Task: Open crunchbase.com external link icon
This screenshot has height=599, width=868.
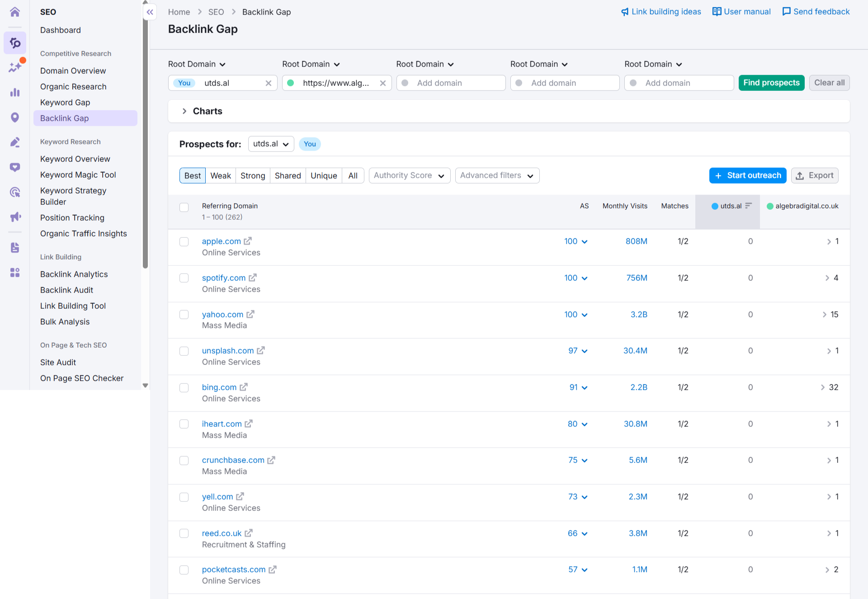Action: click(271, 460)
